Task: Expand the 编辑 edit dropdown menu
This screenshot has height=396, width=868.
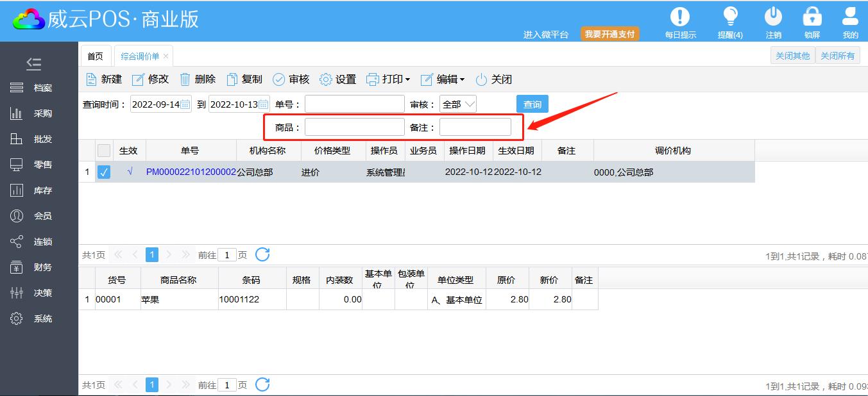Action: coord(442,79)
